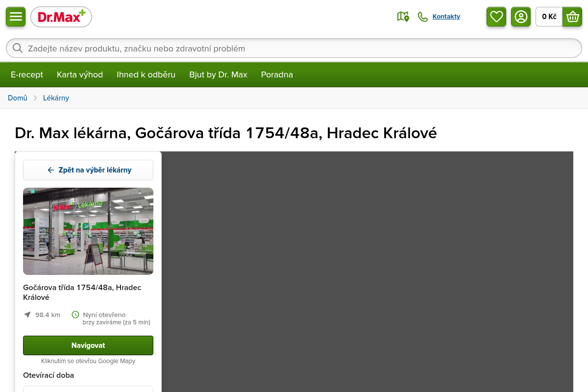Click the distance arrow icon
This screenshot has width=588, height=392.
point(27,315)
